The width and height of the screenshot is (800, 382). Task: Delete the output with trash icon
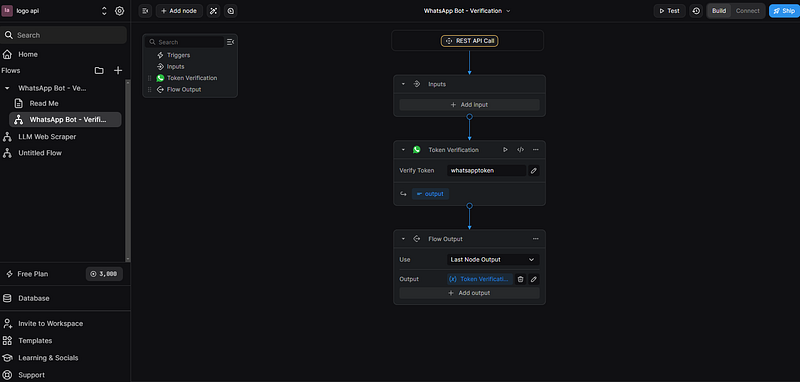pyautogui.click(x=520, y=279)
